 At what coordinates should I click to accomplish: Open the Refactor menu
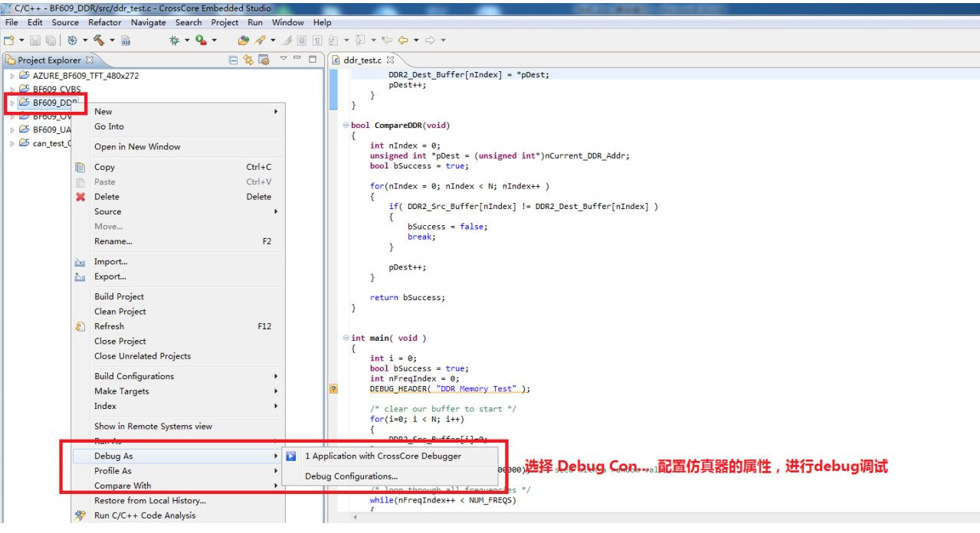[x=105, y=22]
